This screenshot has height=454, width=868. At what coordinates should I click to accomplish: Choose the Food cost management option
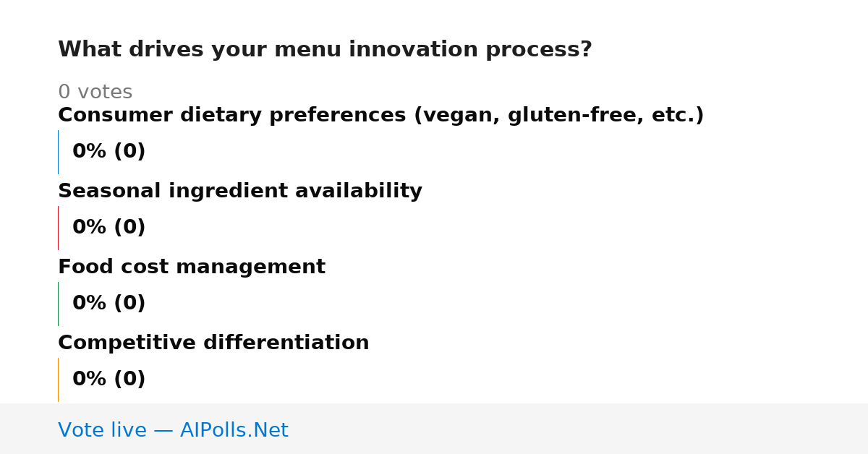(192, 267)
